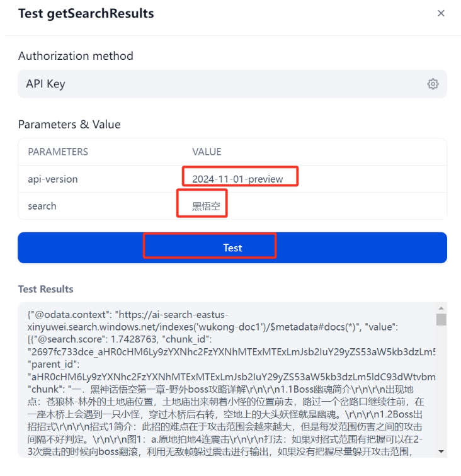Edit the search value field 黑悟空
461x476 pixels.
[316, 206]
